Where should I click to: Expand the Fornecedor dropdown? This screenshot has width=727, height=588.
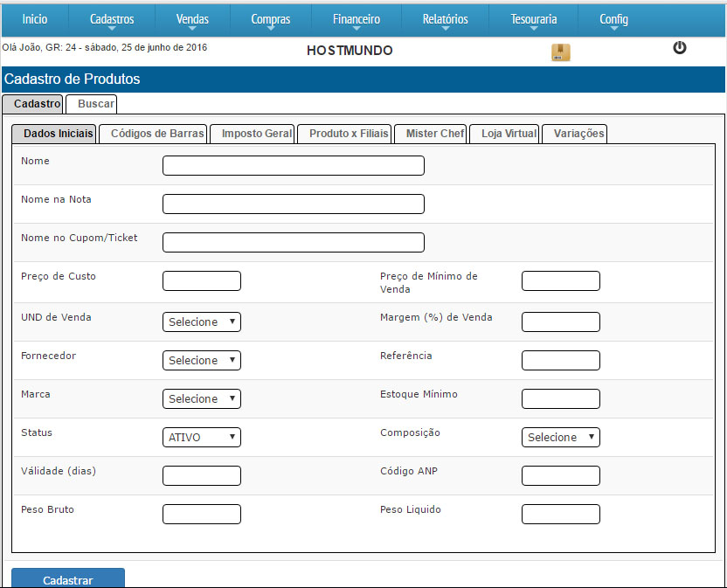(202, 361)
